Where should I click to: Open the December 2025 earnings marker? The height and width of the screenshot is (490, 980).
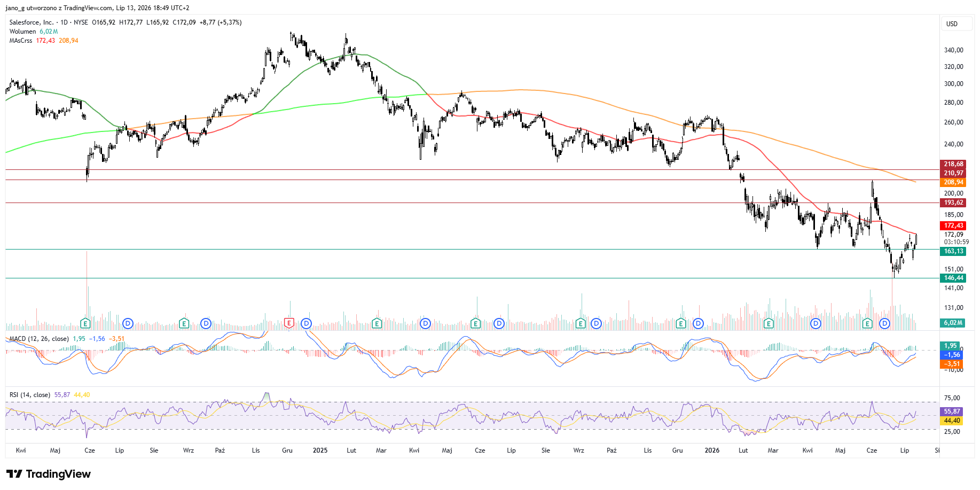tap(680, 323)
